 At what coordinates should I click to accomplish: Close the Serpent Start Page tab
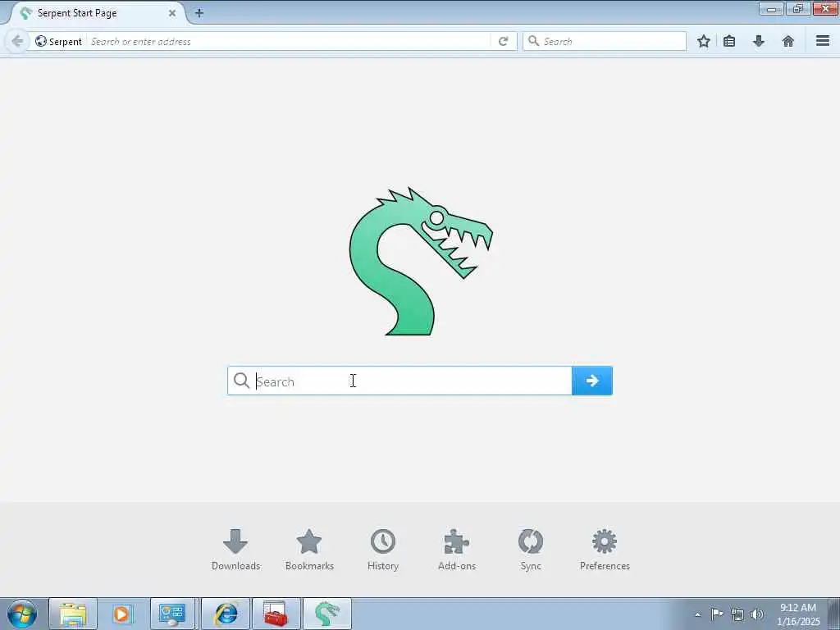[172, 13]
